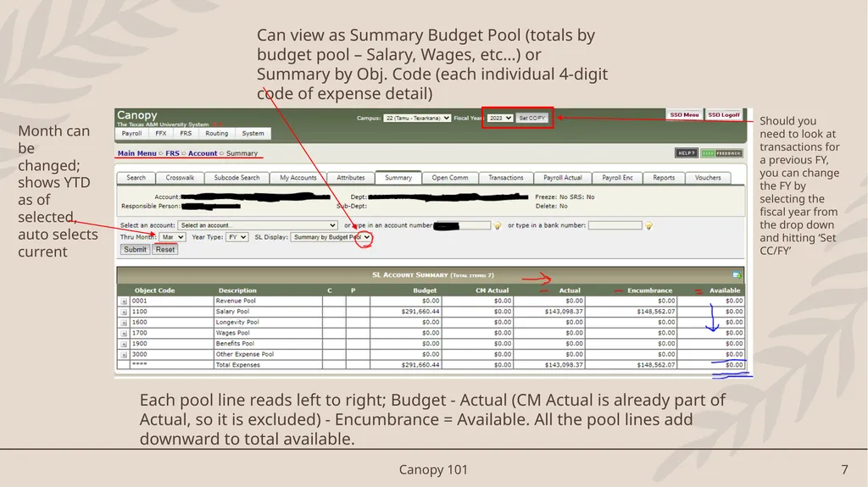Click Salary Pool encumbrance value $148,562.07

point(655,312)
